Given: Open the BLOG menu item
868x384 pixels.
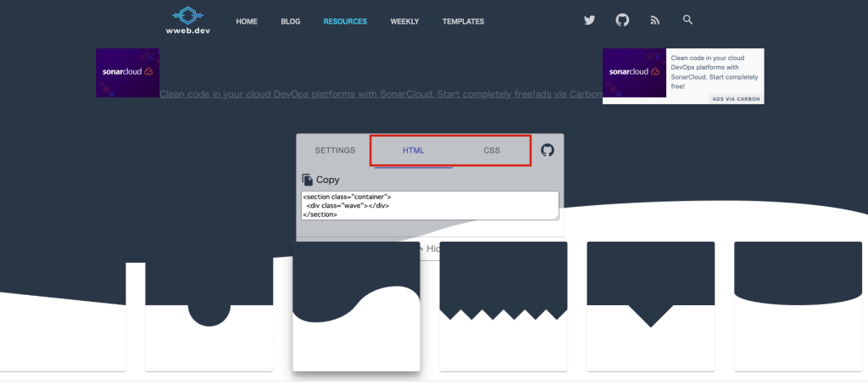Looking at the screenshot, I should click(291, 21).
